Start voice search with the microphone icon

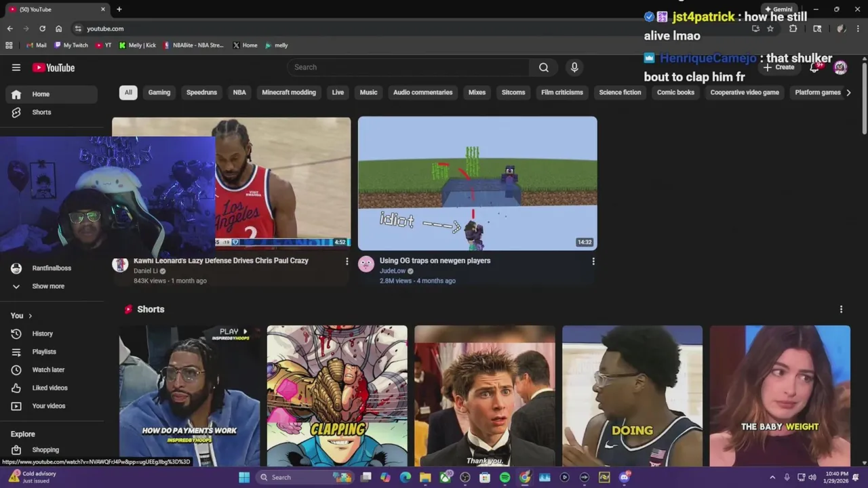click(574, 67)
